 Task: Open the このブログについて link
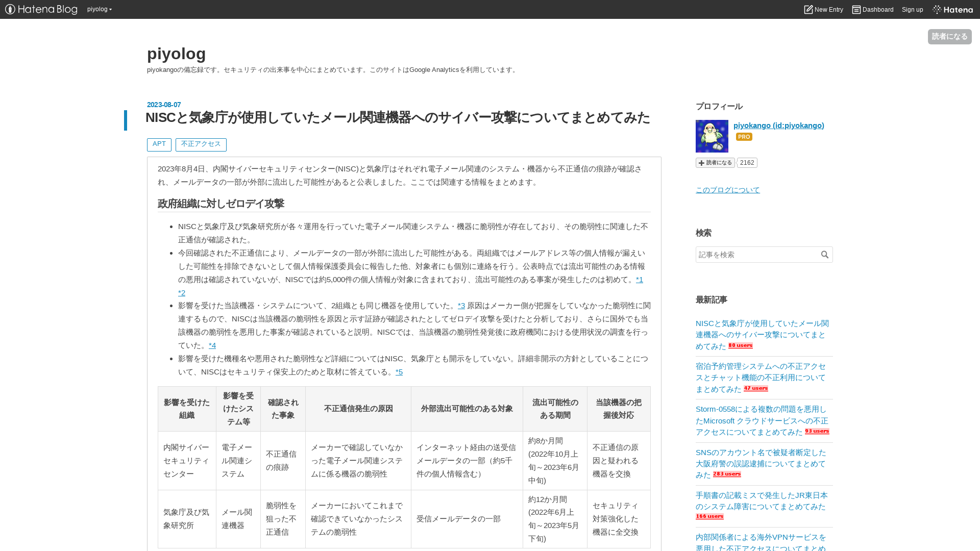[x=728, y=190]
